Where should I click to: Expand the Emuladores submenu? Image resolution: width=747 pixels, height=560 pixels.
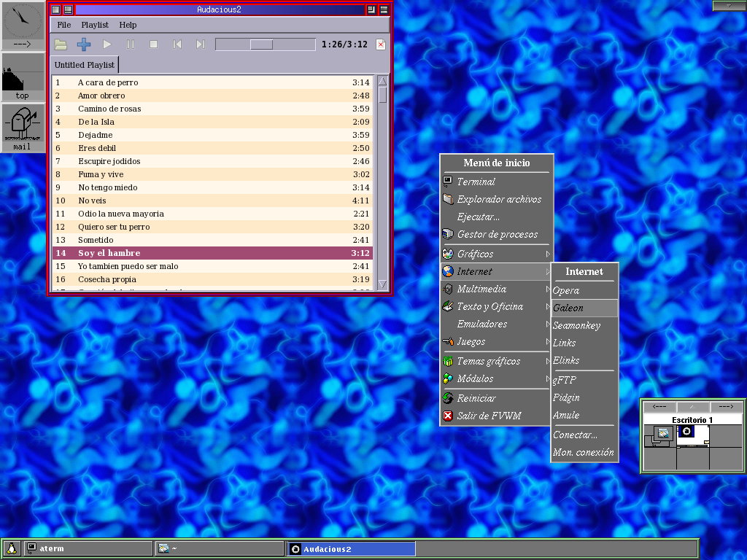495,324
